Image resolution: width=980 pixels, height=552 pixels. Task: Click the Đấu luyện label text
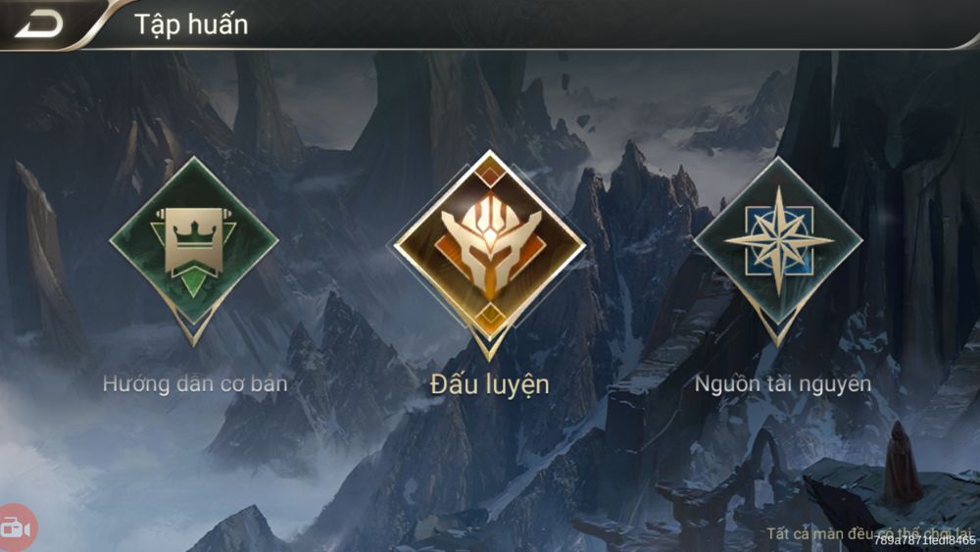click(489, 383)
